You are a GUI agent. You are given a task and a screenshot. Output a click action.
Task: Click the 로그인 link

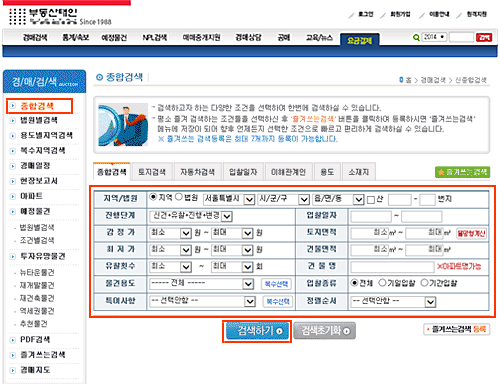(x=366, y=14)
